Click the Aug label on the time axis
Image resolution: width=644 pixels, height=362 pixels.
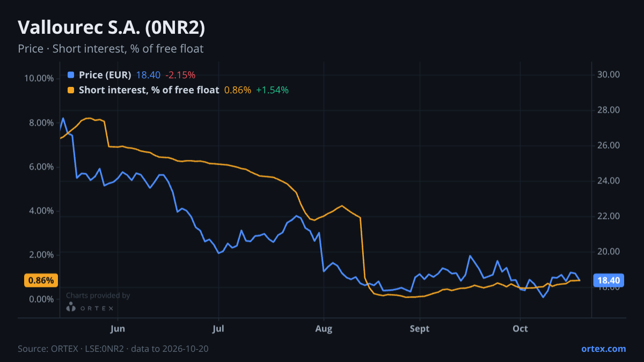323,329
